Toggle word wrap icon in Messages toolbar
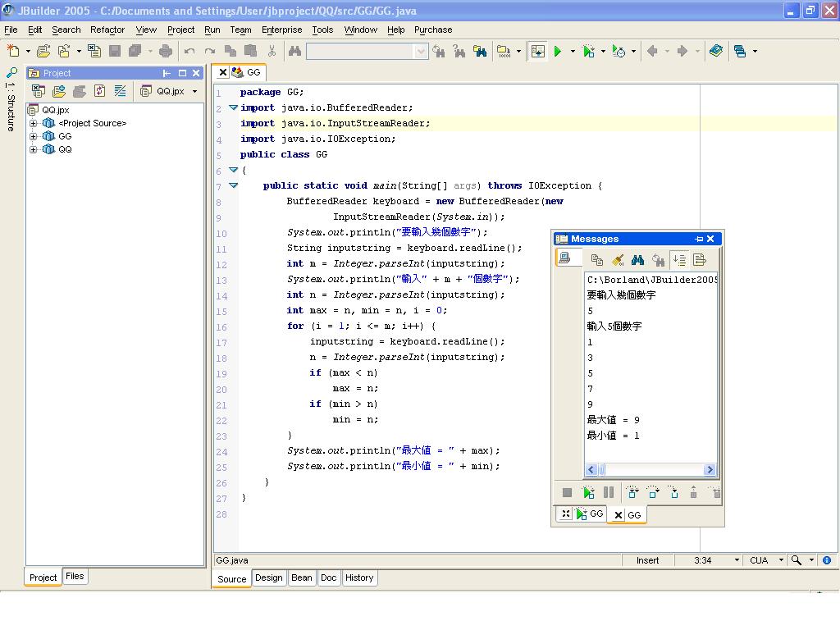This screenshot has height=630, width=840. coord(700,260)
